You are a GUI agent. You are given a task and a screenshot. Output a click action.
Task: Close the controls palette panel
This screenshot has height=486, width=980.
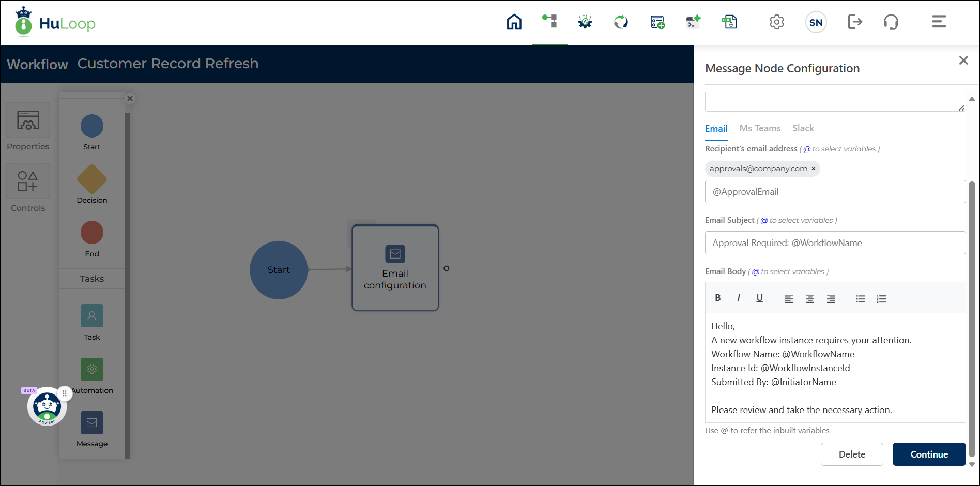tap(130, 98)
